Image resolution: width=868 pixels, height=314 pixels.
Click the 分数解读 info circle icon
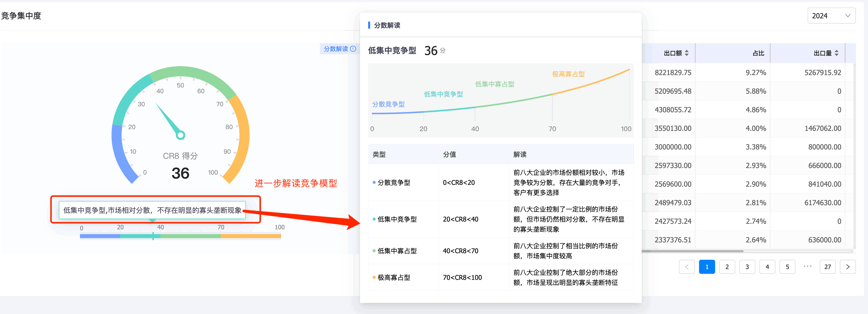353,49
